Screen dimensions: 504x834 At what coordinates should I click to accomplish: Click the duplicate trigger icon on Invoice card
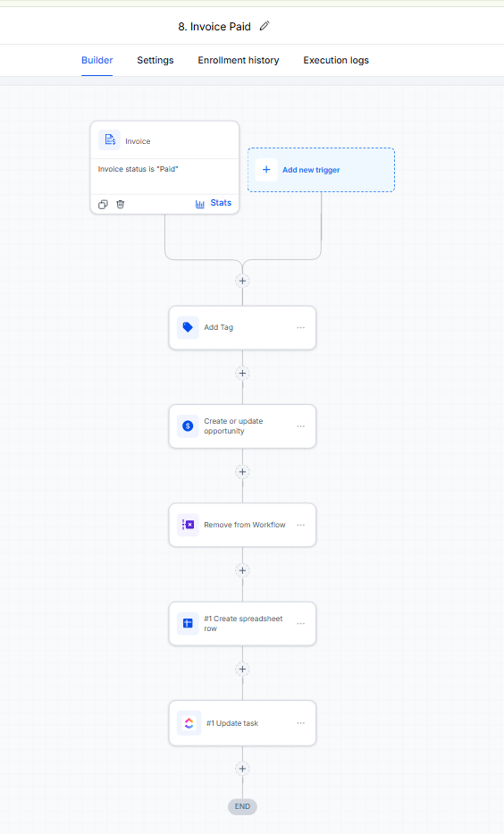103,204
